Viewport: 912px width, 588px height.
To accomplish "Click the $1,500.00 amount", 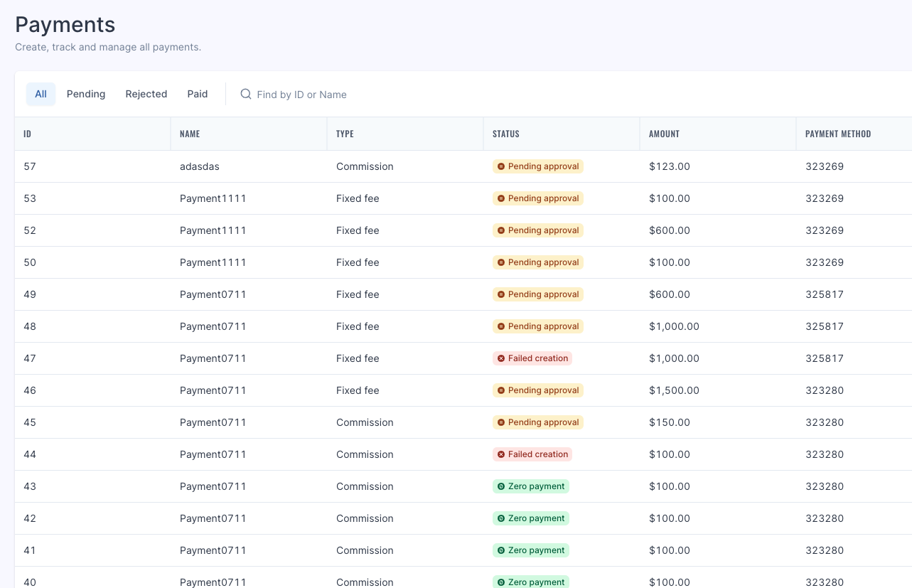I will (674, 390).
